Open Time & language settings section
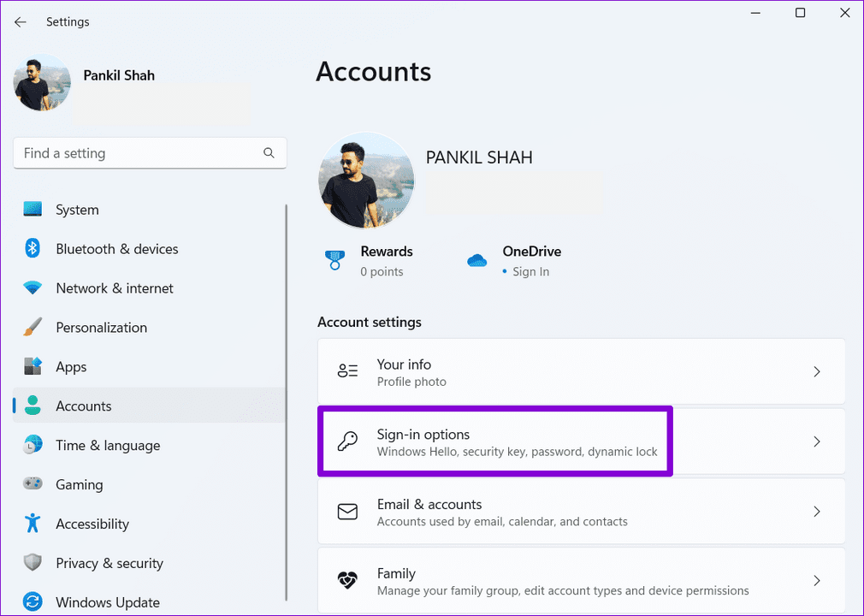 (x=108, y=445)
